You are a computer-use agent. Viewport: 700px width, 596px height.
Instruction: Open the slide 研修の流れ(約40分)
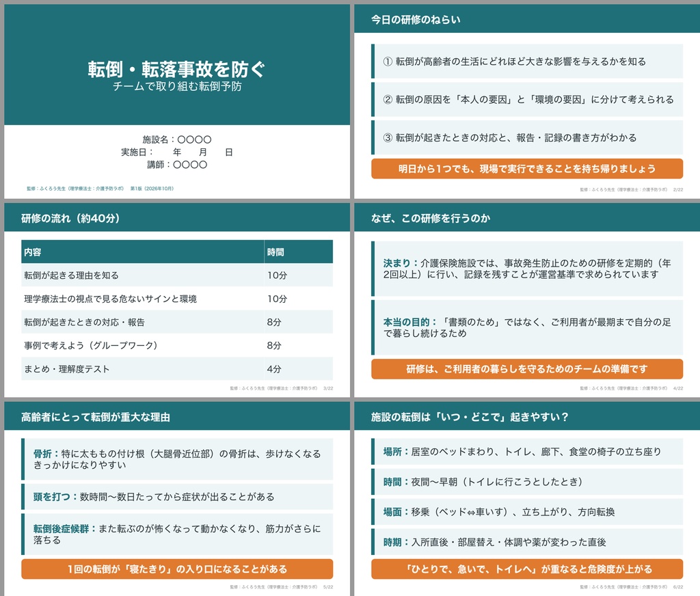tap(177, 300)
